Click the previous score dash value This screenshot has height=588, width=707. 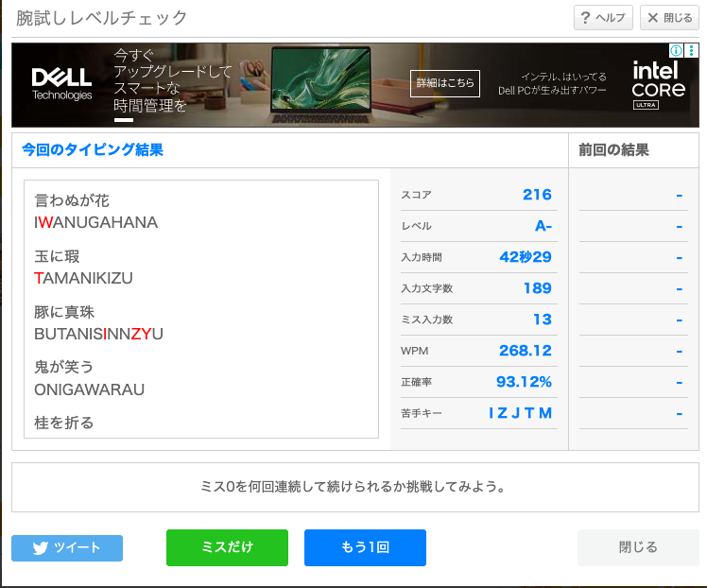click(x=679, y=196)
